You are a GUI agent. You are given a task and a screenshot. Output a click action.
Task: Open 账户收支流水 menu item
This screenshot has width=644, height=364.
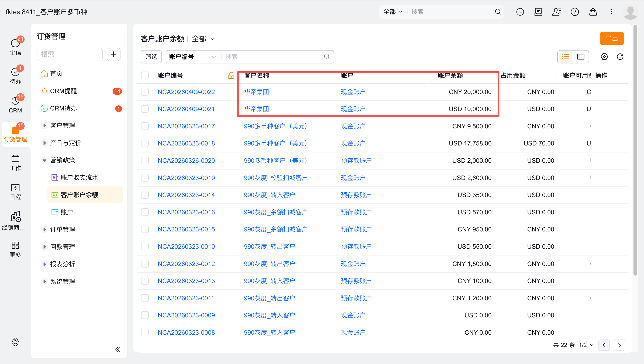coord(79,177)
